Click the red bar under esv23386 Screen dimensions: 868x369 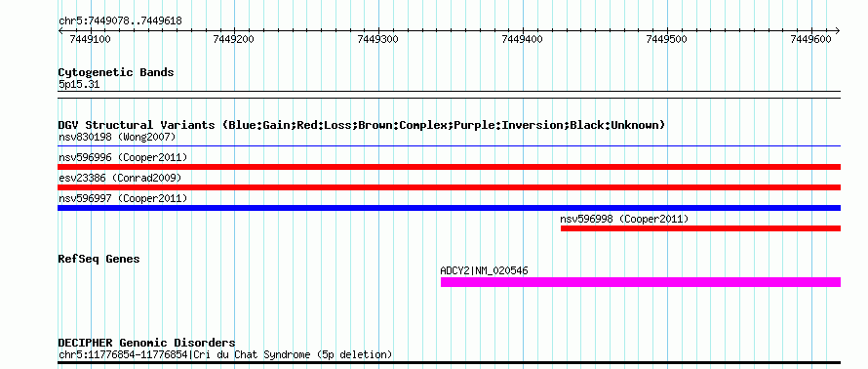point(449,187)
